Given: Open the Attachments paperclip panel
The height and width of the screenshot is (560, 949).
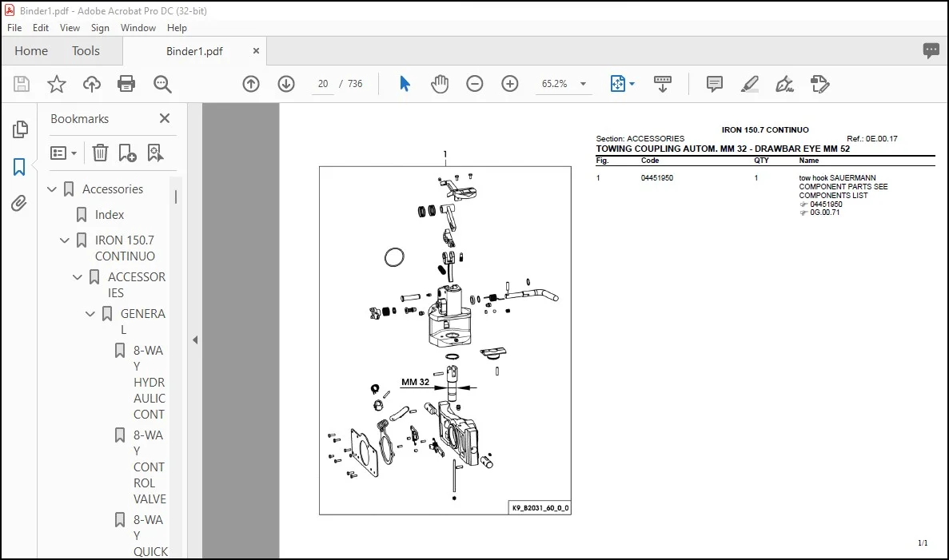Looking at the screenshot, I should pos(19,203).
